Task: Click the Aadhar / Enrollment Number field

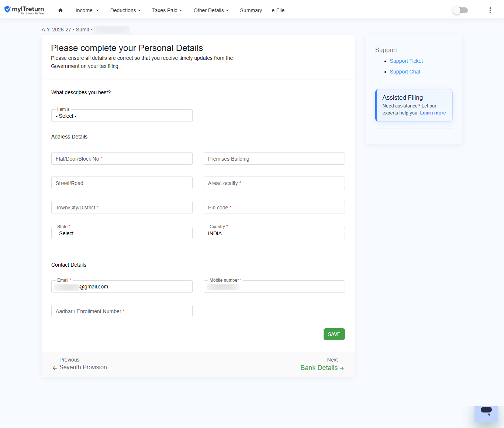Action: [x=122, y=311]
